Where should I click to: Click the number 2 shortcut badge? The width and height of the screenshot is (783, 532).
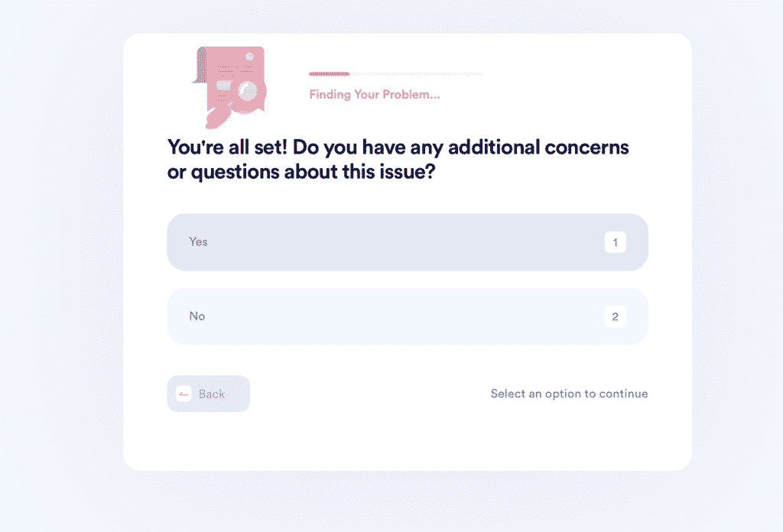[x=616, y=316]
